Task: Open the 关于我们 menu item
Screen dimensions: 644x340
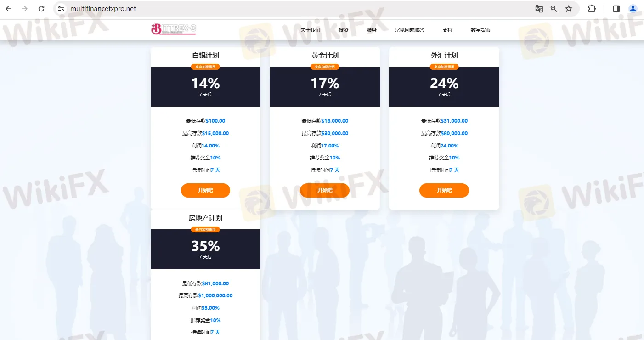Action: pos(311,30)
